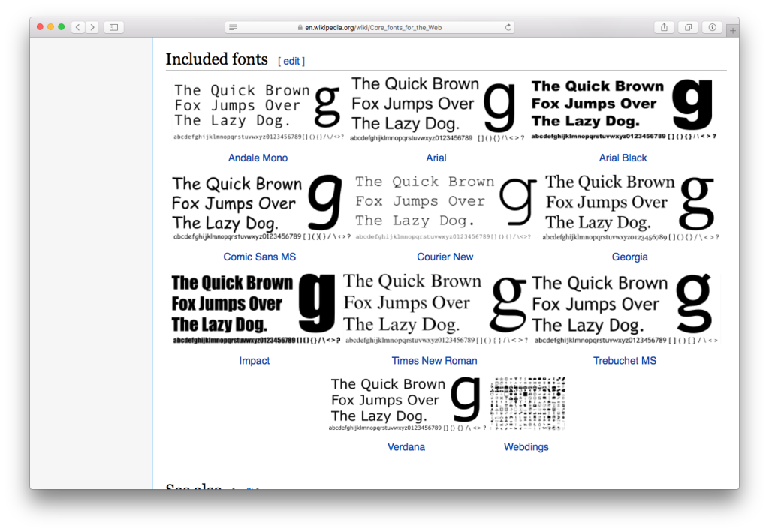The image size is (769, 532).
Task: View the Georgia font sample image
Action: click(630, 208)
